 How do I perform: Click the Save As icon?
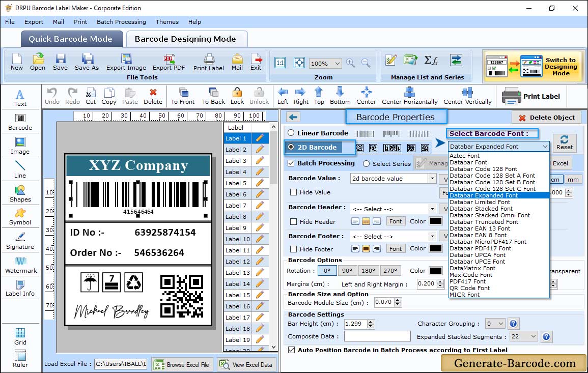coord(87,62)
